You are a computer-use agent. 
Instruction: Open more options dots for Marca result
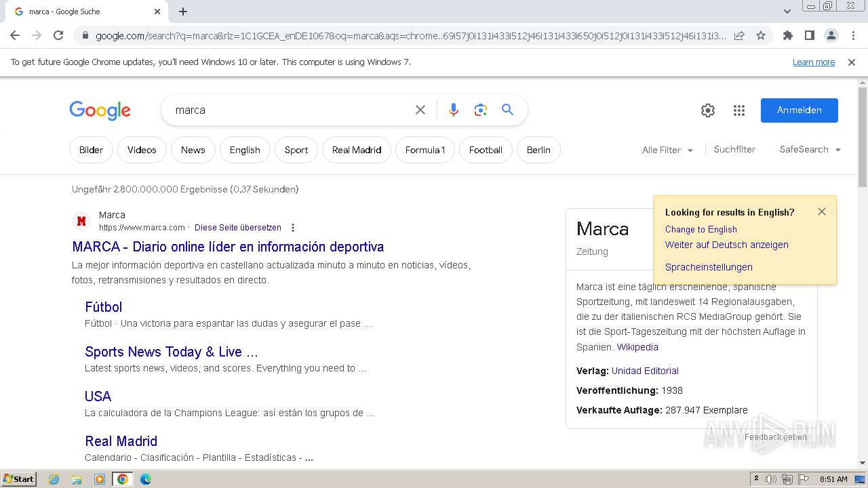[x=293, y=228]
